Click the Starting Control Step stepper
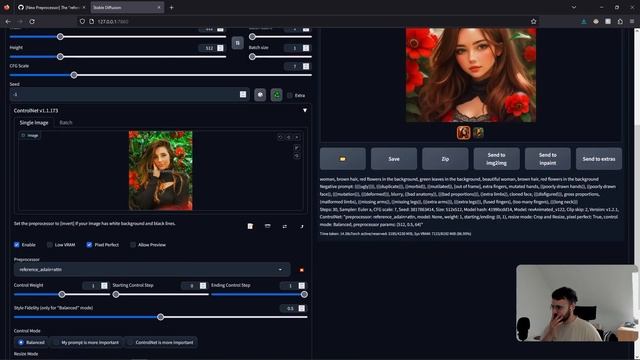This screenshot has height=360, width=640. point(203,286)
